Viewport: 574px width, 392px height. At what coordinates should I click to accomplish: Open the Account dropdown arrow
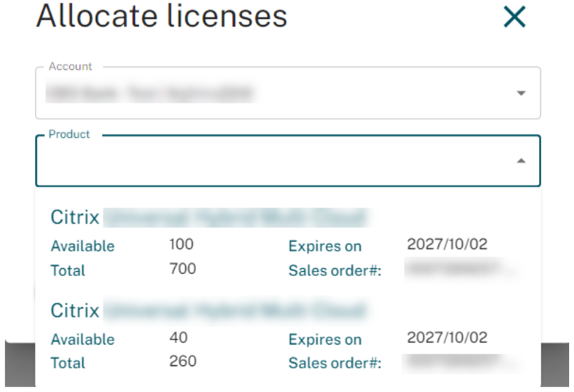pyautogui.click(x=520, y=93)
